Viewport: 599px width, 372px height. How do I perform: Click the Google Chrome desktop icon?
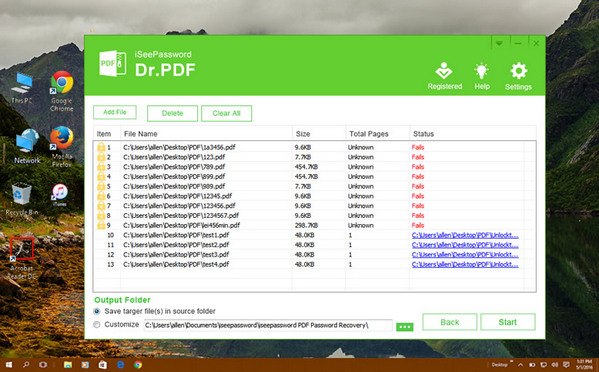62,91
